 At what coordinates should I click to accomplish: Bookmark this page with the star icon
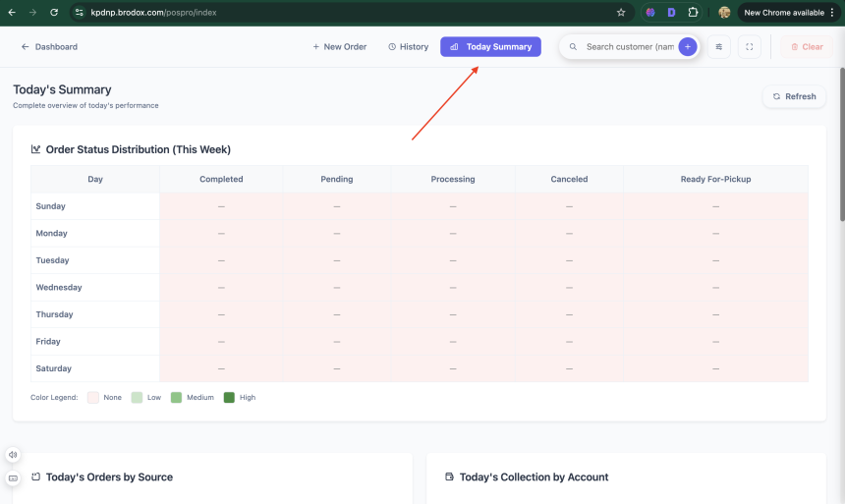(x=621, y=13)
